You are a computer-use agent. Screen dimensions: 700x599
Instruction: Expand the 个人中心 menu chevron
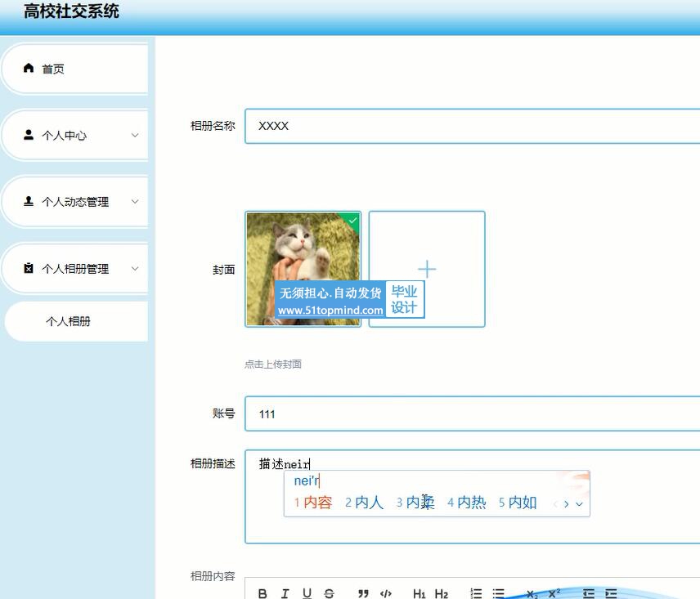tap(135, 135)
